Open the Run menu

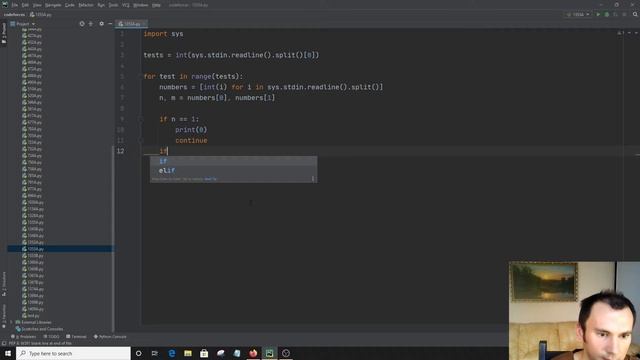coord(101,5)
